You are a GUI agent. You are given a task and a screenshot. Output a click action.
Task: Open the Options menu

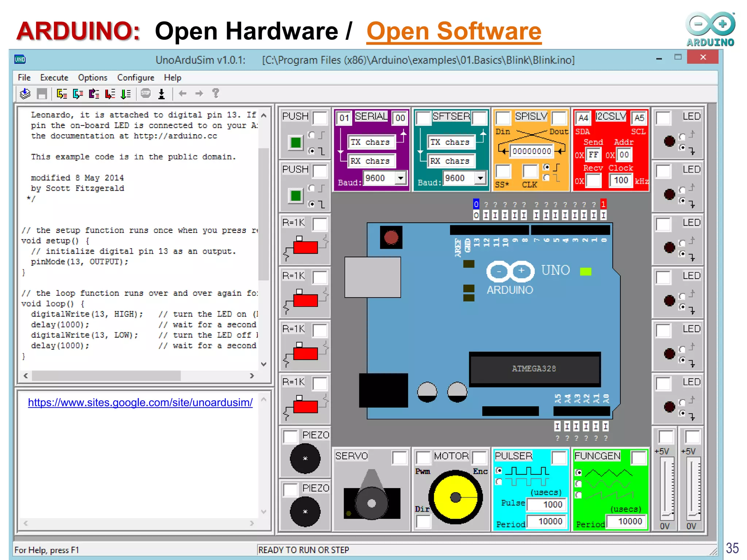(x=93, y=78)
